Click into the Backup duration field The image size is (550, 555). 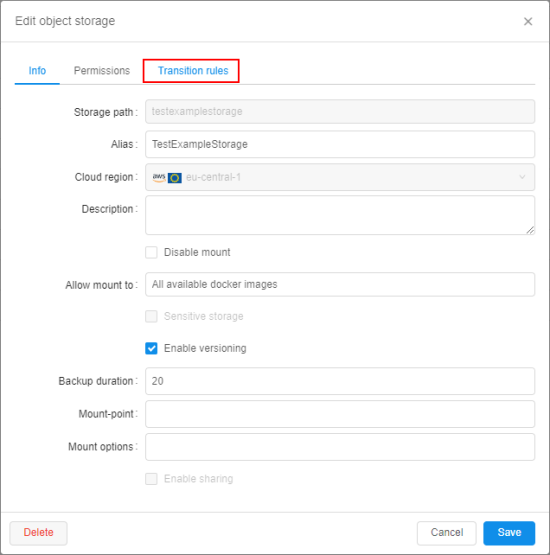pyautogui.click(x=340, y=381)
